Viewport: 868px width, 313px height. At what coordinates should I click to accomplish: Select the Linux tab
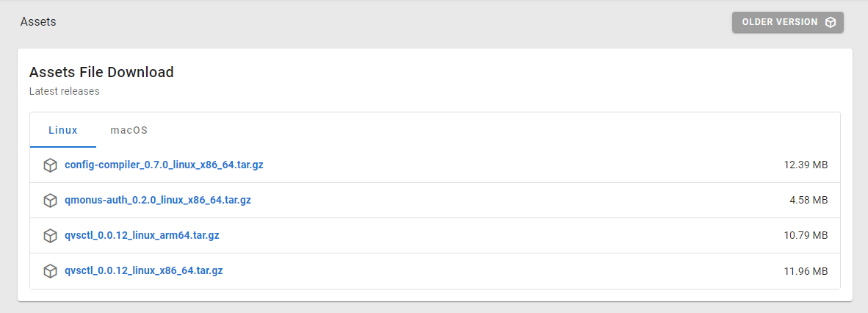click(63, 130)
